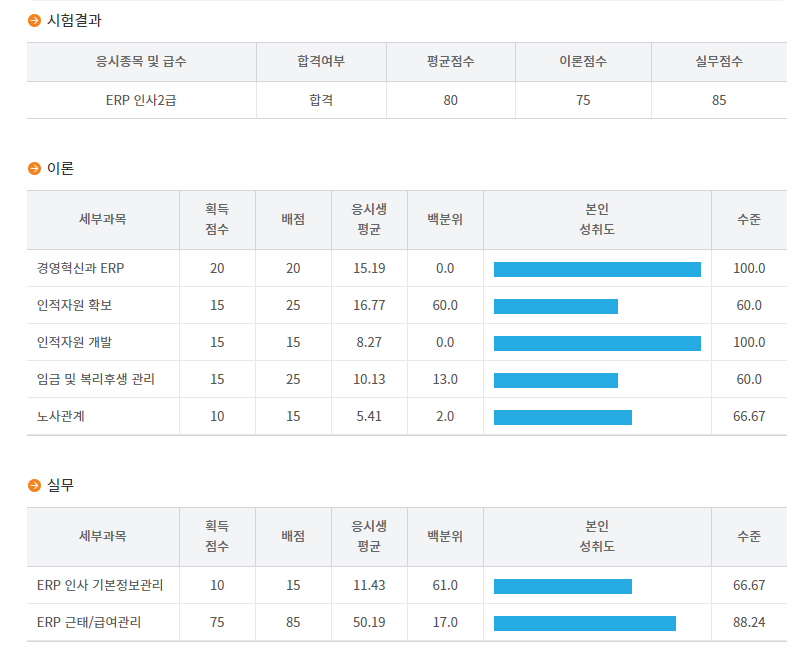Select the 10.13 examinee average value
798x668 pixels.
[x=369, y=380]
